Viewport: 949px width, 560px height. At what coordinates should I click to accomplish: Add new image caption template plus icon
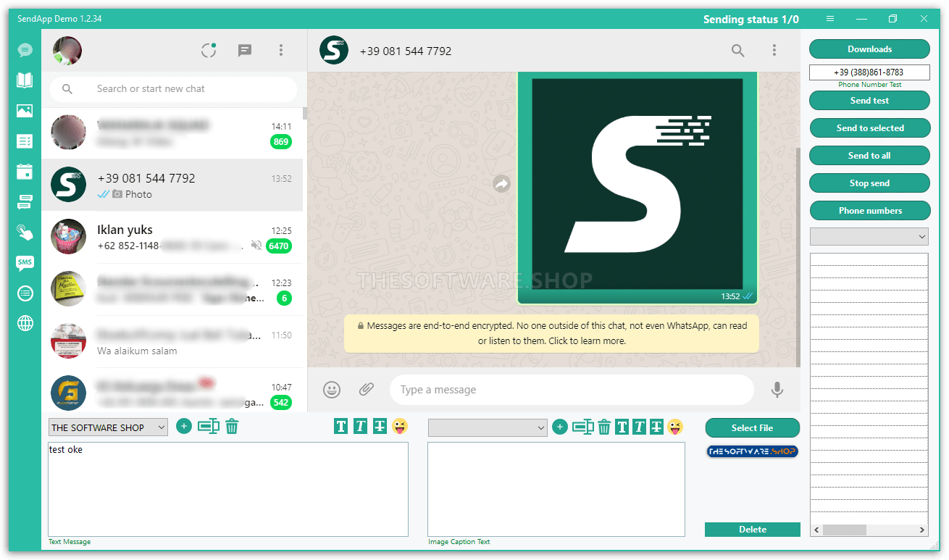point(560,427)
